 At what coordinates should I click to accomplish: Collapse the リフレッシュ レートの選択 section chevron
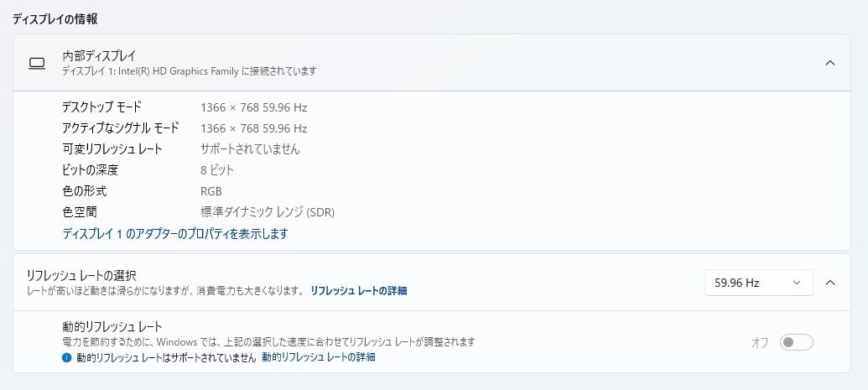(829, 283)
